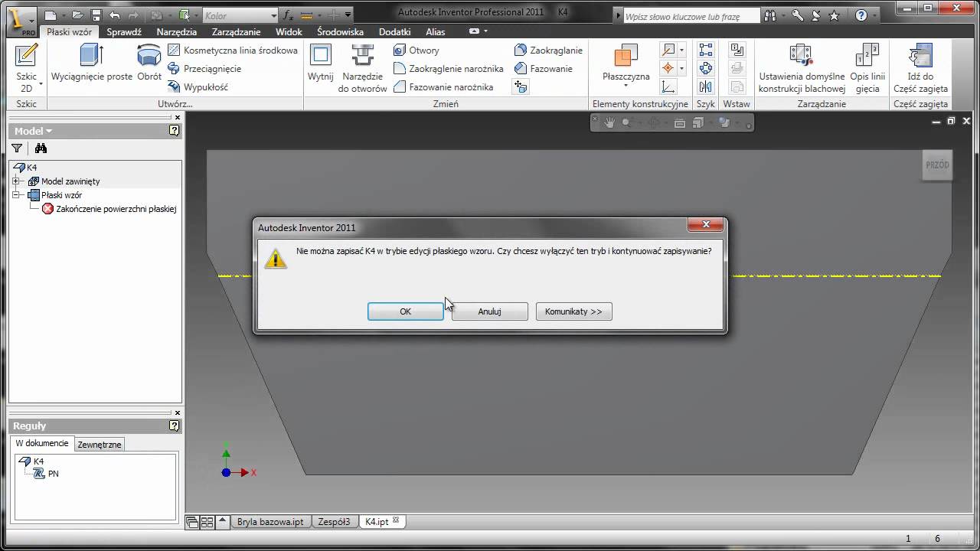980x551 pixels.
Task: Open the Dodatki ribbon tab
Action: (395, 32)
